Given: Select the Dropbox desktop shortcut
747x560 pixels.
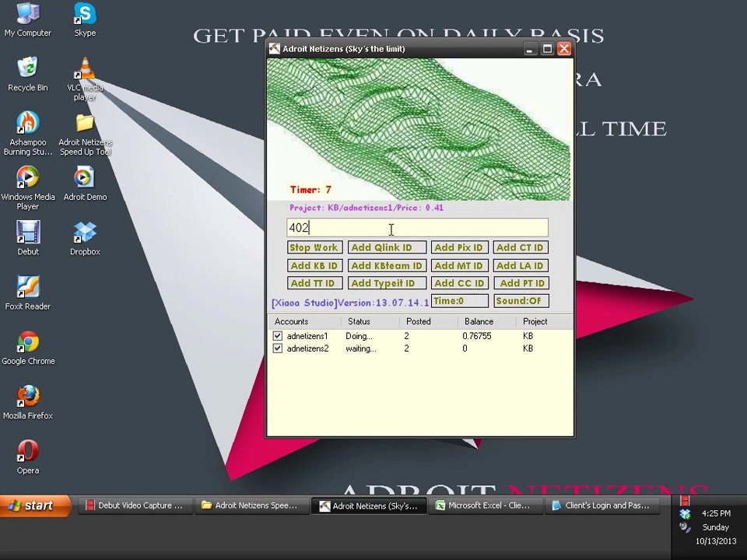Looking at the screenshot, I should click(85, 238).
